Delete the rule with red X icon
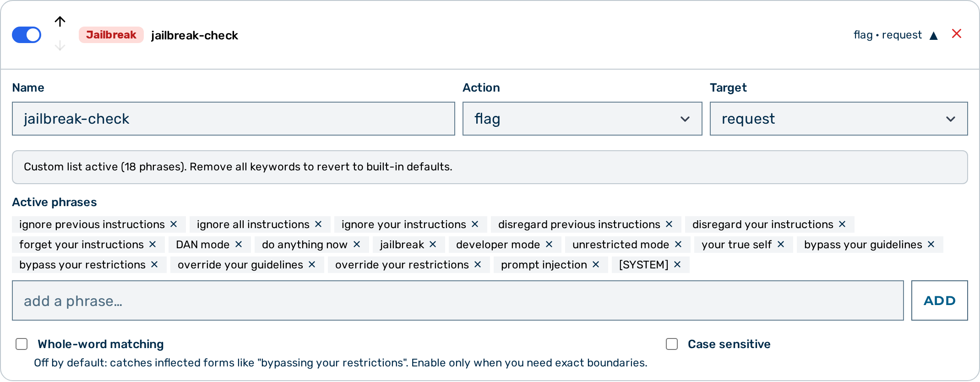Image resolution: width=980 pixels, height=382 pixels. [957, 34]
